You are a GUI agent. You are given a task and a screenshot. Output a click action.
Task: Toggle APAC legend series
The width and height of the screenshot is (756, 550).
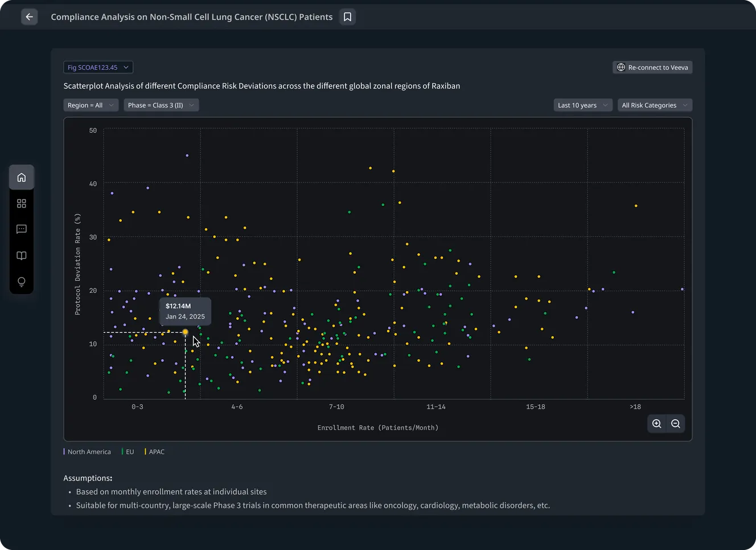click(155, 452)
